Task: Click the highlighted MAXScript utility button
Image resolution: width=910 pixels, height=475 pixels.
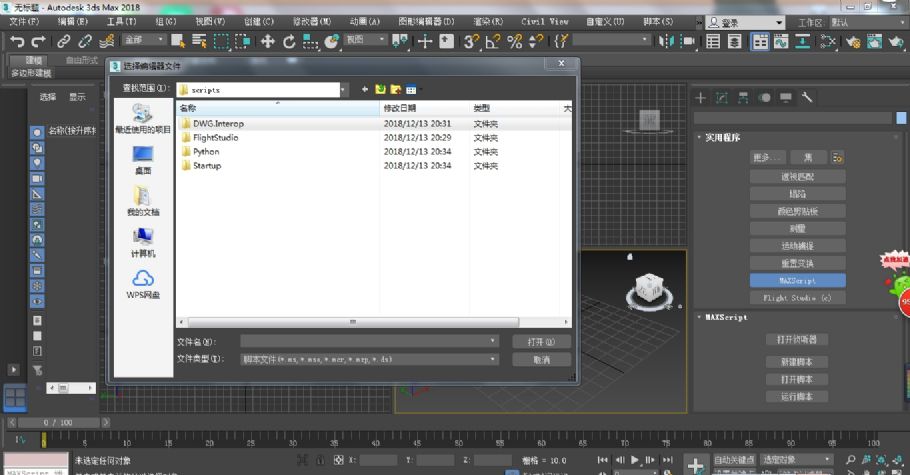Action: pyautogui.click(x=797, y=280)
